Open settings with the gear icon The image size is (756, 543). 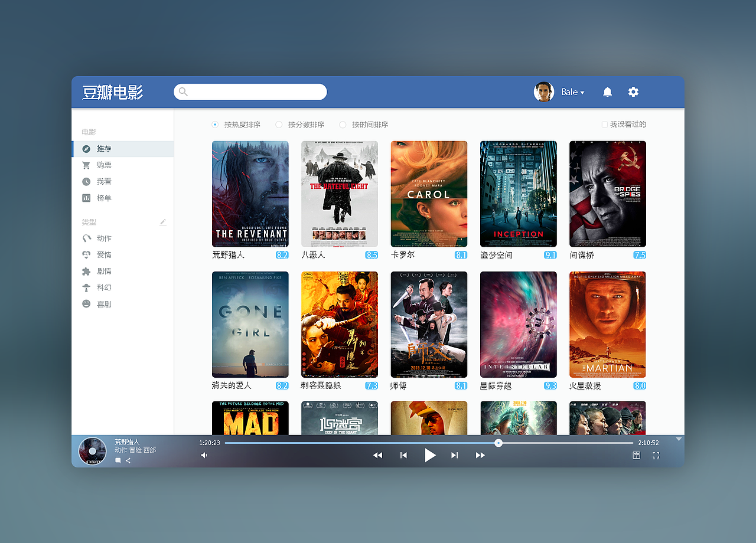coord(633,91)
